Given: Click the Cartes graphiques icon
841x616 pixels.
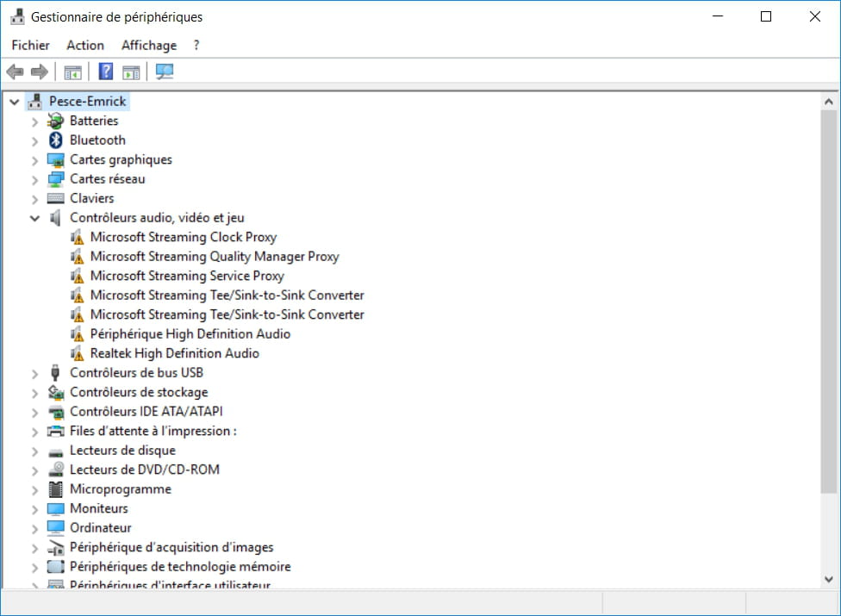Looking at the screenshot, I should coord(55,159).
